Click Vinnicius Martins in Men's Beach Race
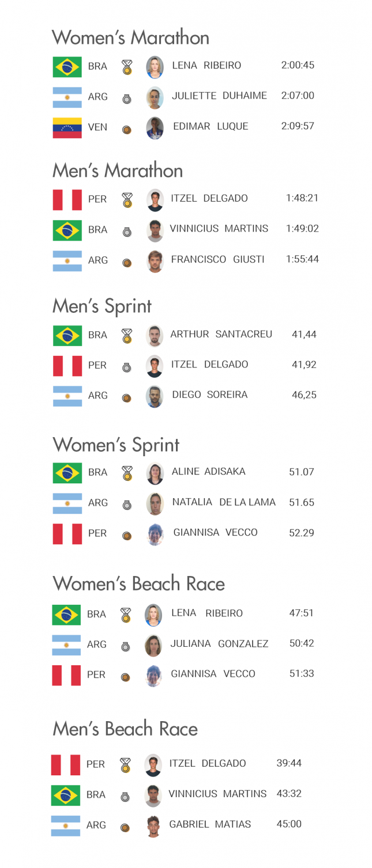 coord(217,794)
